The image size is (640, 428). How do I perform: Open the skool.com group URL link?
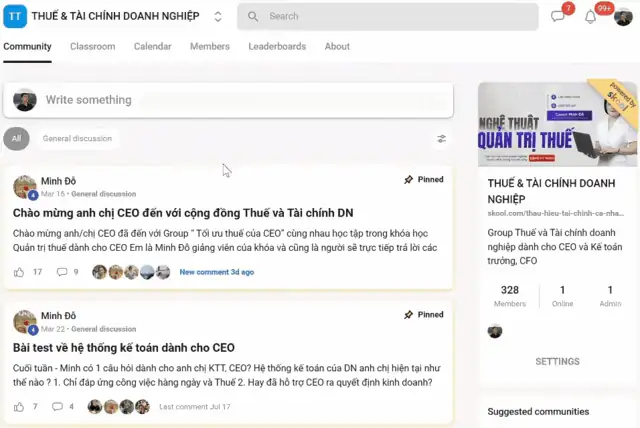tap(556, 213)
